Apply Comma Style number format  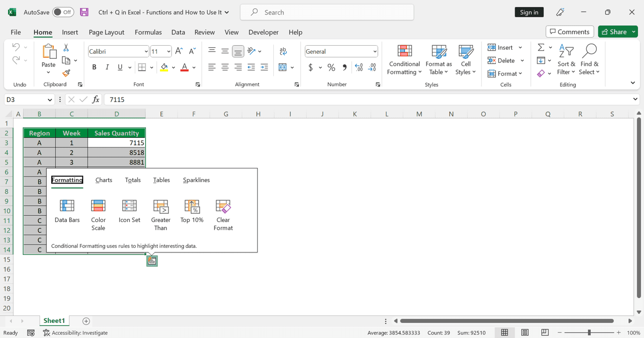coord(345,67)
